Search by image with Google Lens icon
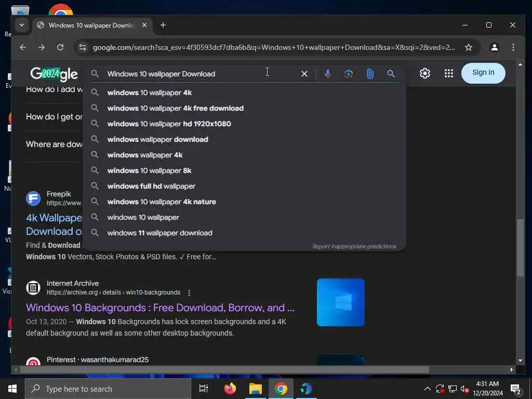 349,74
